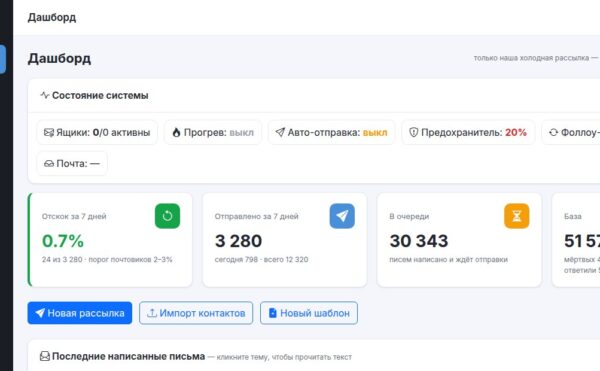Toggle the Прогрев: выкл status chip

[x=213, y=132]
